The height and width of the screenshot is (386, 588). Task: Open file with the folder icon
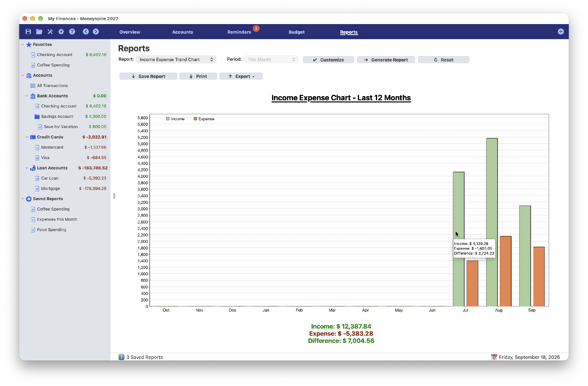point(39,32)
